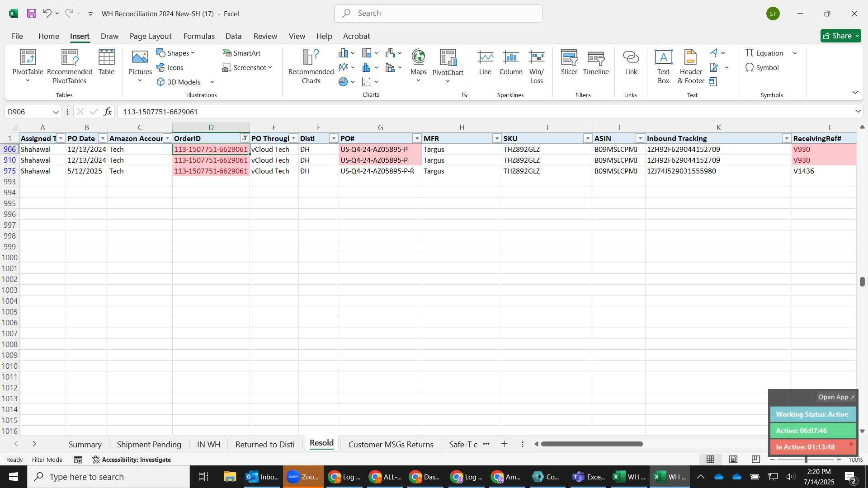868x488 pixels.
Task: Add a new sheet with plus button
Action: pos(504,444)
